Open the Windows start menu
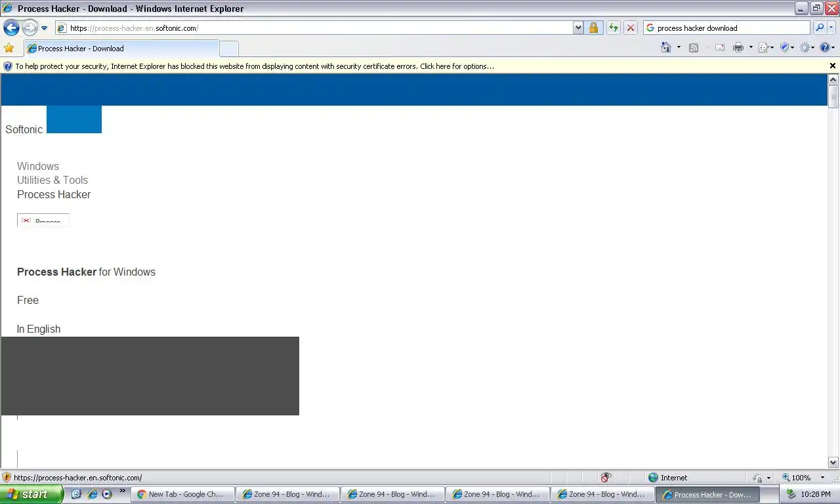This screenshot has height=504, width=840. coord(31,494)
